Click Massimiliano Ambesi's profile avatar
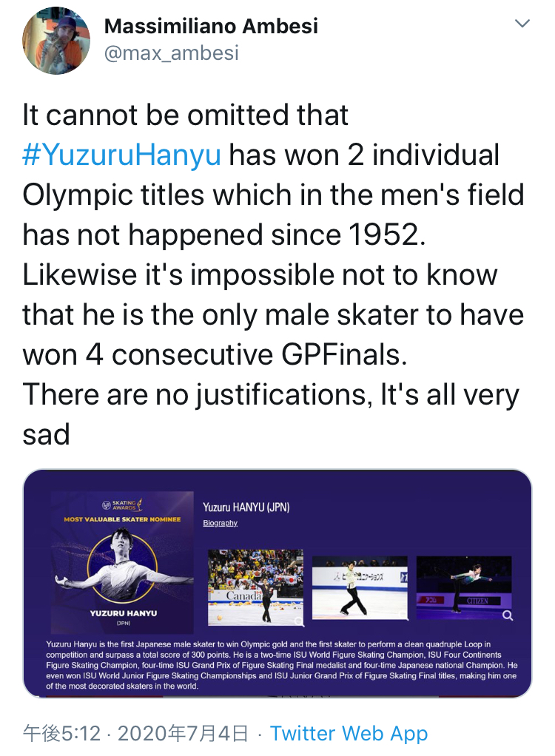This screenshot has width=555, height=756. pos(56,41)
